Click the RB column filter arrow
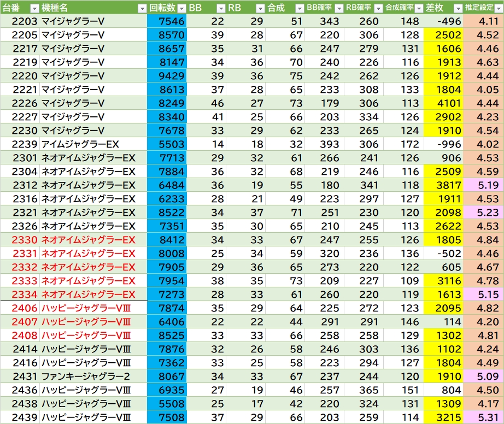Viewport: 504px width, 424px height. pos(260,8)
